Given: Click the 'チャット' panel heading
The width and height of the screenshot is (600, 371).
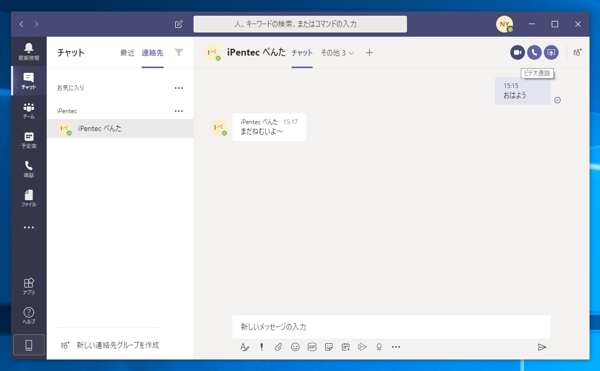Looking at the screenshot, I should coord(71,53).
